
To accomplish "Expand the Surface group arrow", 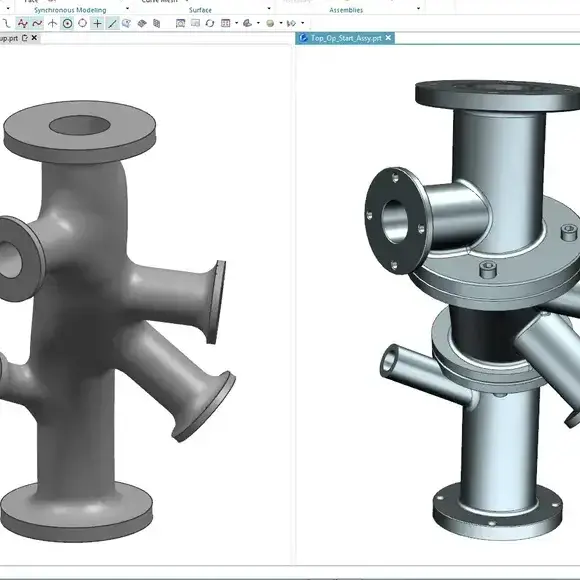I will click(x=269, y=8).
